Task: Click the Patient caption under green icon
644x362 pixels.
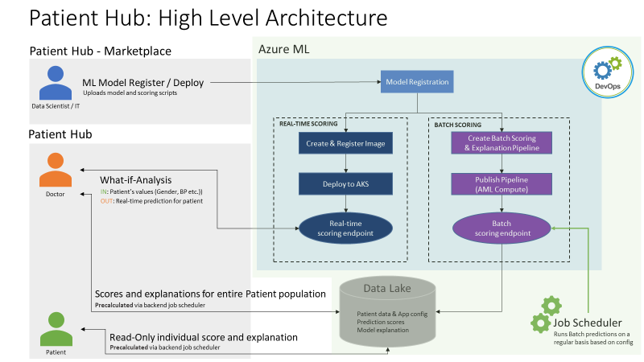Action: (56, 352)
